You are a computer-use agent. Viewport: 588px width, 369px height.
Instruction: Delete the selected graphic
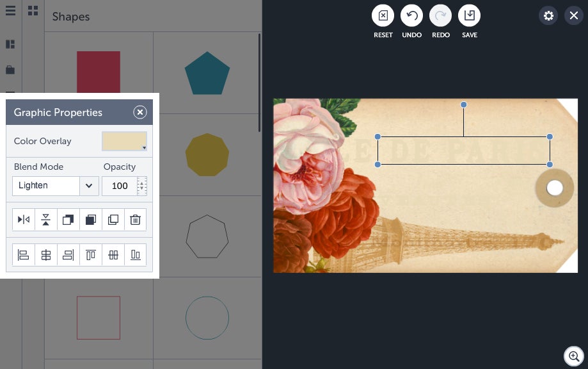pos(136,220)
